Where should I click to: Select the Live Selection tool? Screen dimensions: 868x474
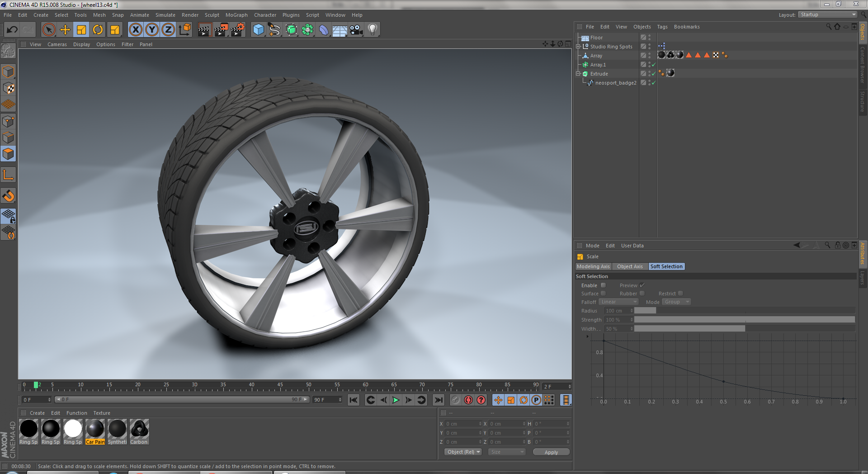(49, 30)
